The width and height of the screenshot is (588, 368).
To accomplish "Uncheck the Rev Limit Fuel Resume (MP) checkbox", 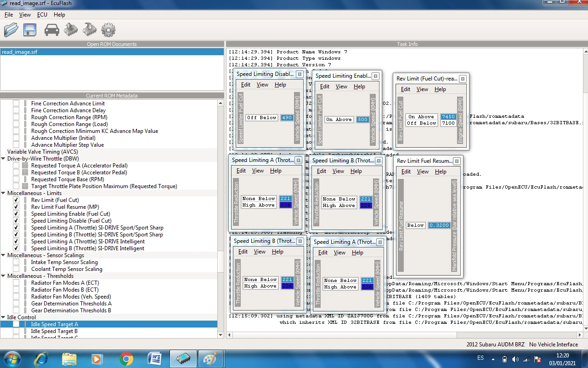I will click(16, 207).
